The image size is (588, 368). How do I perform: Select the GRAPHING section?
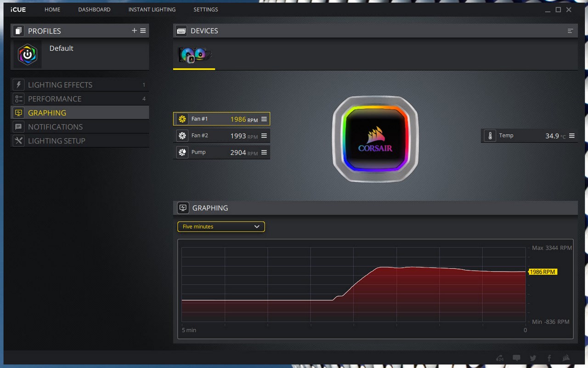coord(80,113)
